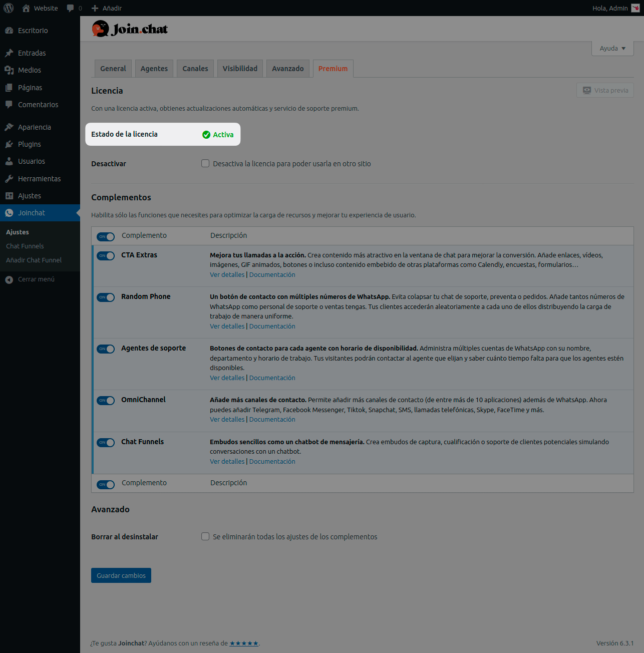Enable Borrar al desinstalar checkbox
Viewport: 644px width, 653px height.
point(205,536)
